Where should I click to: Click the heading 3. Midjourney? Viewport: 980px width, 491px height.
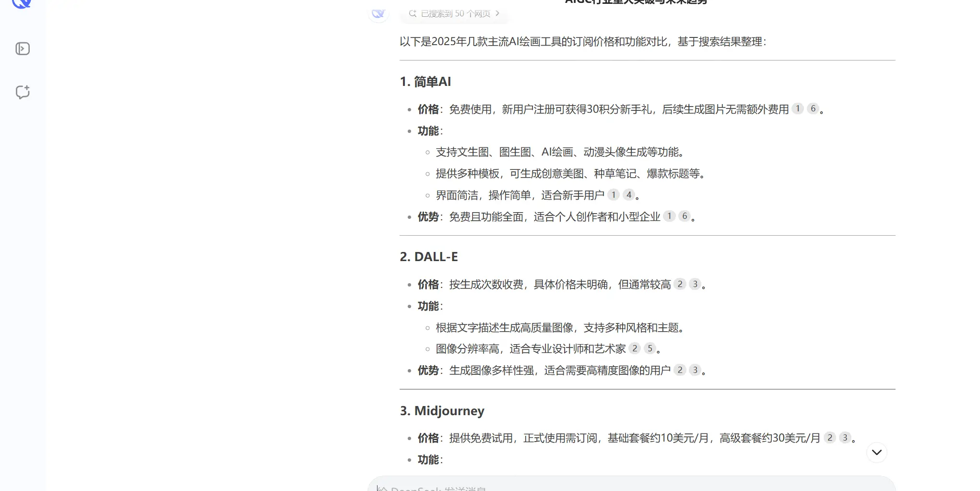pos(442,411)
